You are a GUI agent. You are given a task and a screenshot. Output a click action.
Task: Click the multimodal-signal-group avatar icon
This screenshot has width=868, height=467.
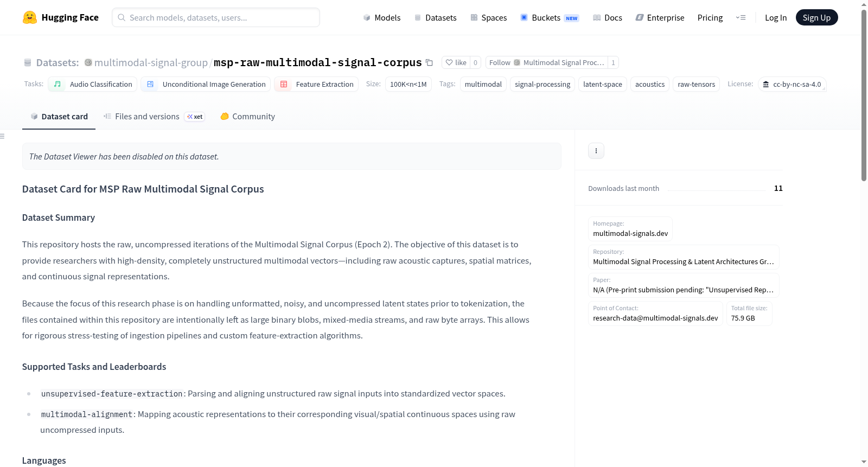[x=88, y=62]
